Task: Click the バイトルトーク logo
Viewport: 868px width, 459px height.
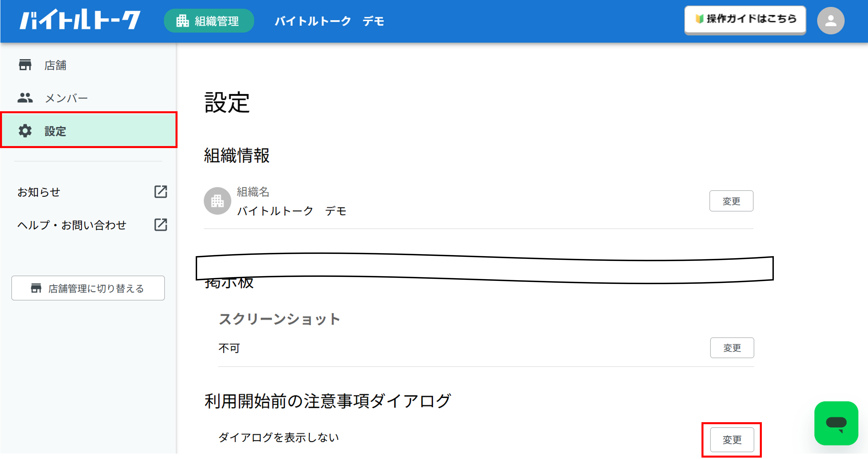Action: point(80,20)
